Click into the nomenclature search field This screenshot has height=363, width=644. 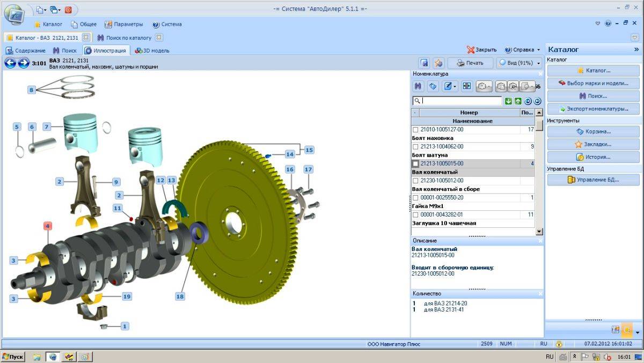(457, 101)
